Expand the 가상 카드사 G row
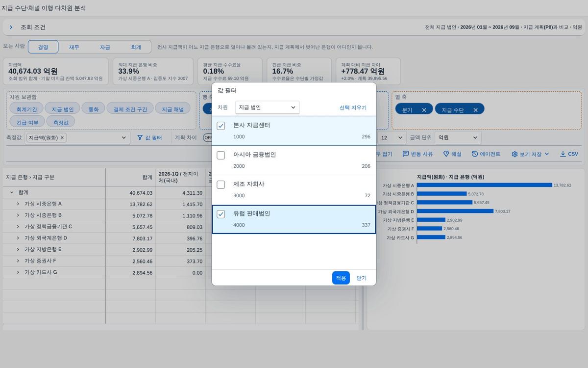This screenshot has height=368, width=588. (x=18, y=272)
